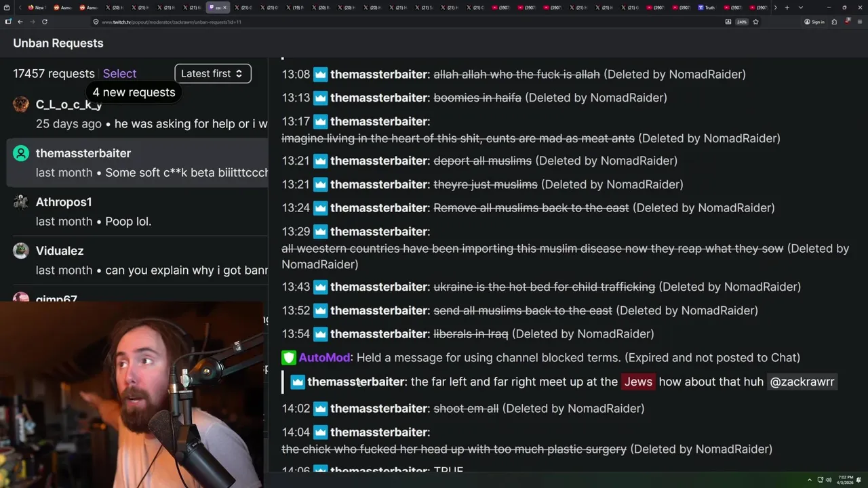Click the address bar URL field
The width and height of the screenshot is (868, 488).
(407, 22)
